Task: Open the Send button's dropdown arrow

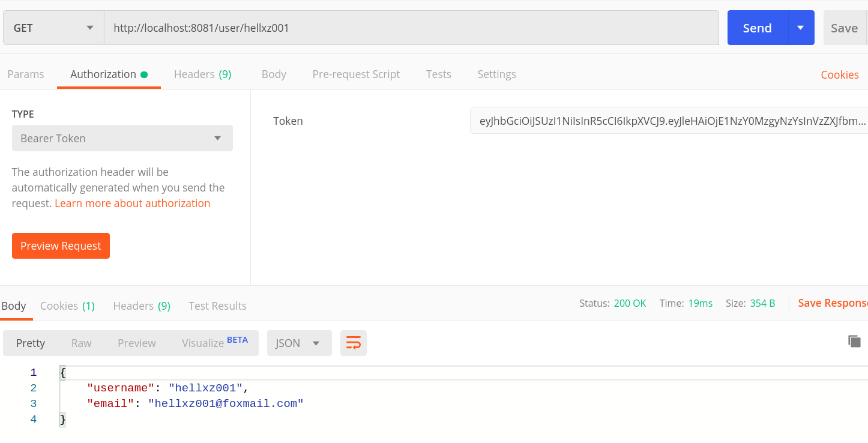Action: (x=800, y=28)
